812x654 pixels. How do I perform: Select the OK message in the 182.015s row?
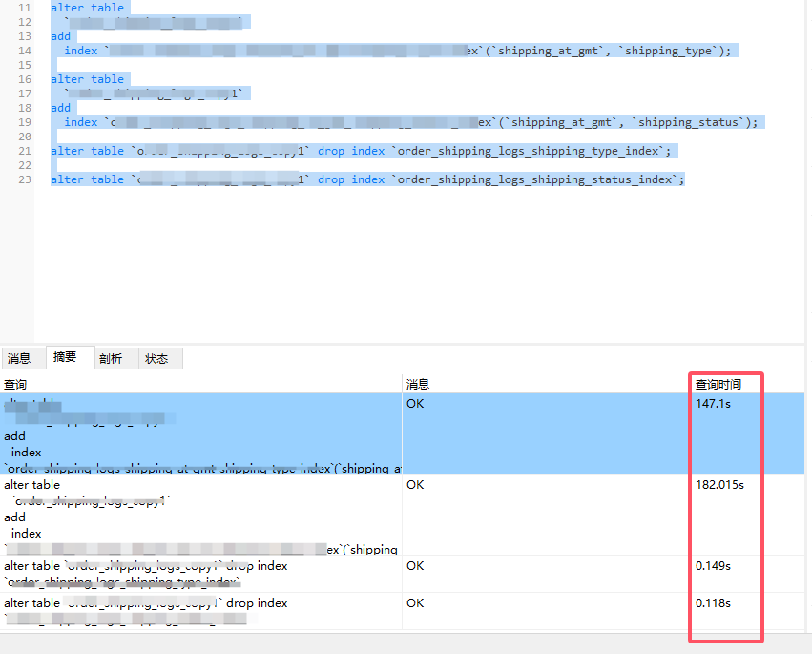click(415, 485)
